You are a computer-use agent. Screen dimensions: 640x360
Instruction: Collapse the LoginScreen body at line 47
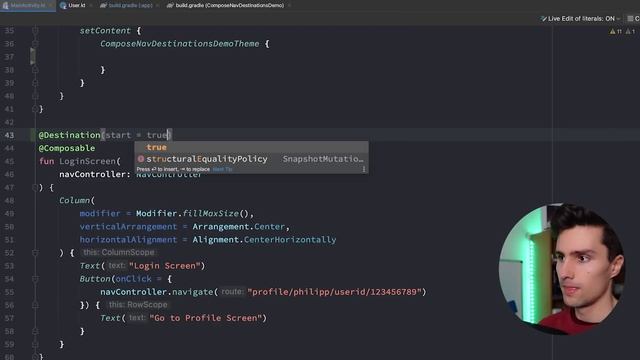coord(35,187)
